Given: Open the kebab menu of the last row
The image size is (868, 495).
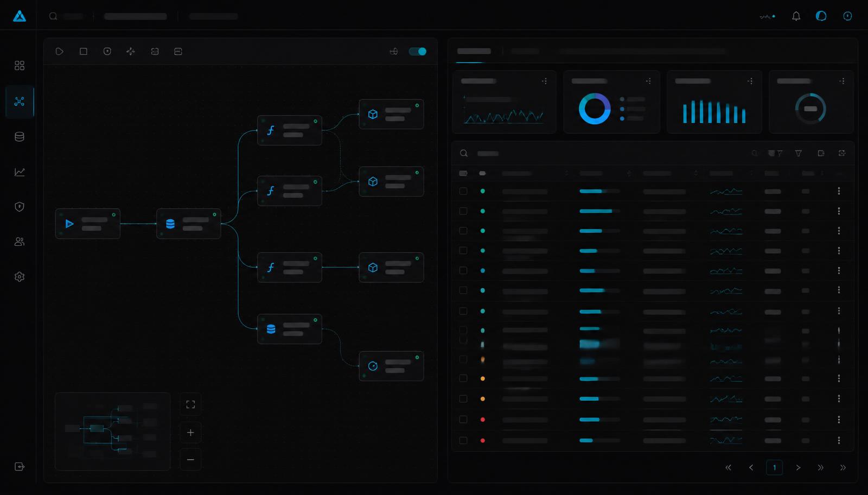Looking at the screenshot, I should coord(839,440).
